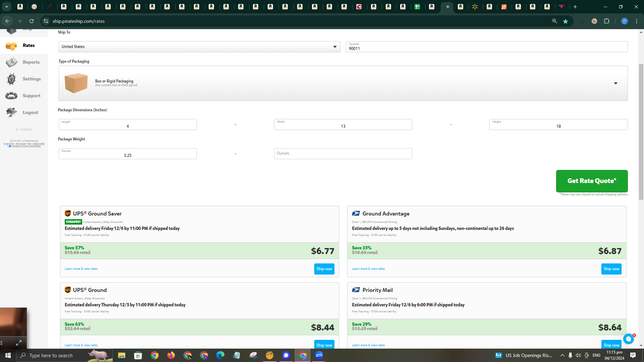644x362 pixels.
Task: Click the $6.77 Ground Saver price
Action: coord(322,251)
